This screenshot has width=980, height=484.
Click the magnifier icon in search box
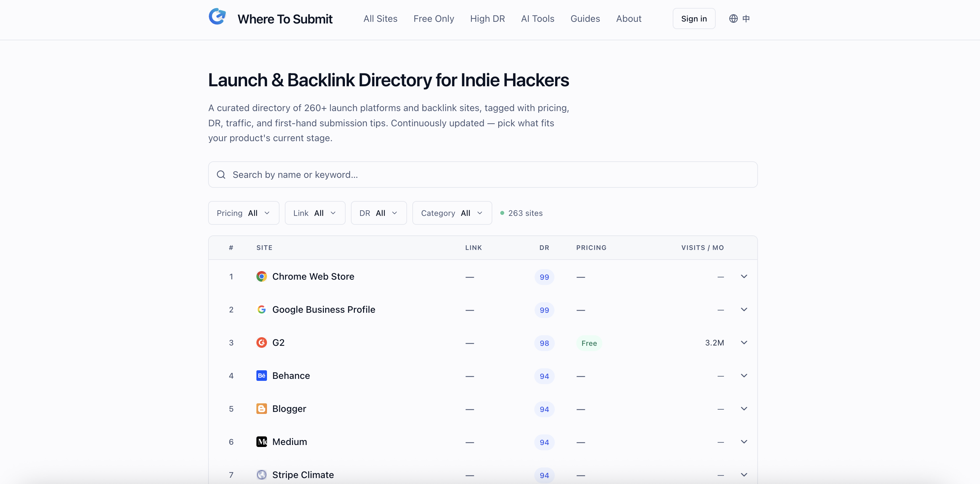[221, 175]
